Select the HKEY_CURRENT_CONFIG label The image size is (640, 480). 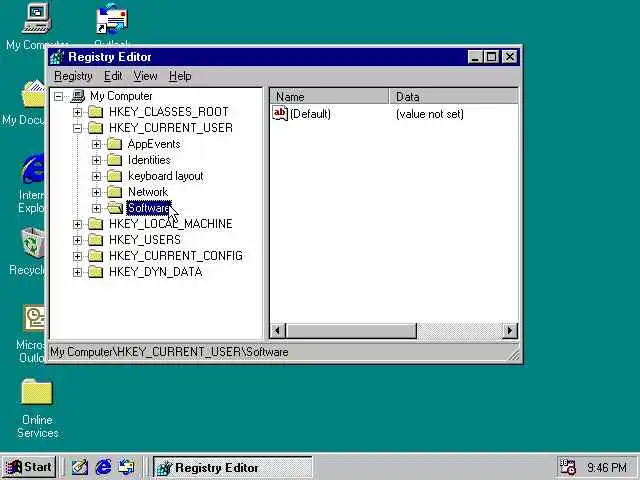(x=176, y=256)
